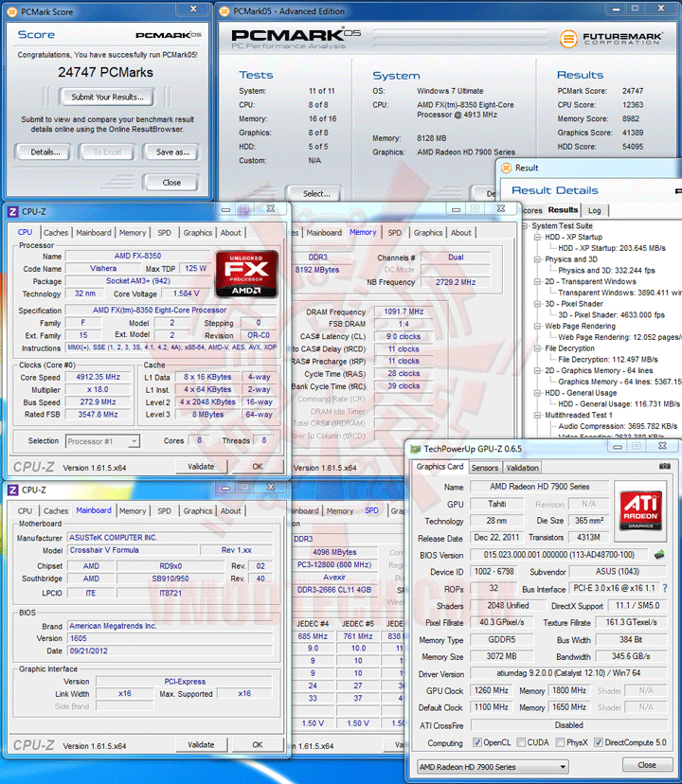Click the Bus Interface question mark icon

(x=665, y=589)
